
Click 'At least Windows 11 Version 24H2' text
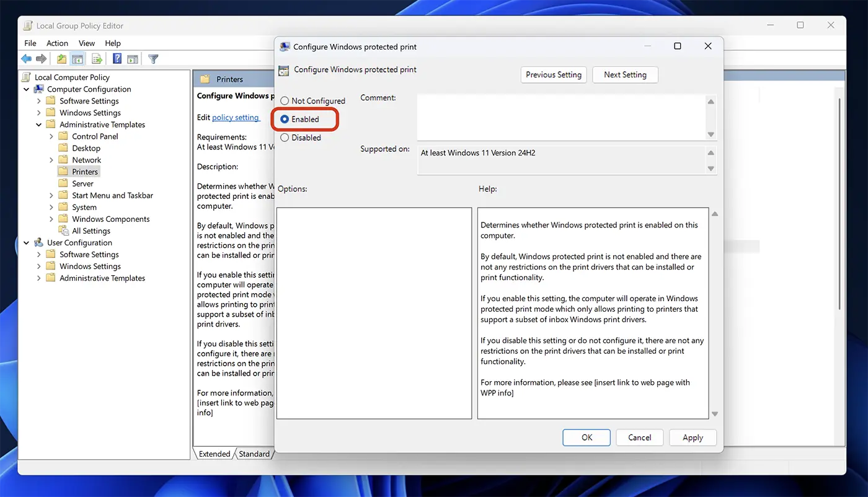478,152
